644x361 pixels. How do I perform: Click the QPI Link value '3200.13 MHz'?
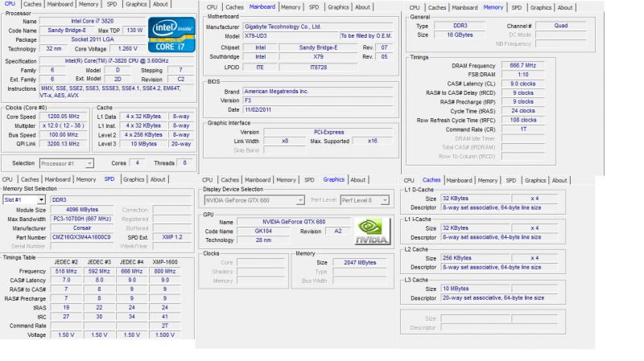(x=64, y=144)
